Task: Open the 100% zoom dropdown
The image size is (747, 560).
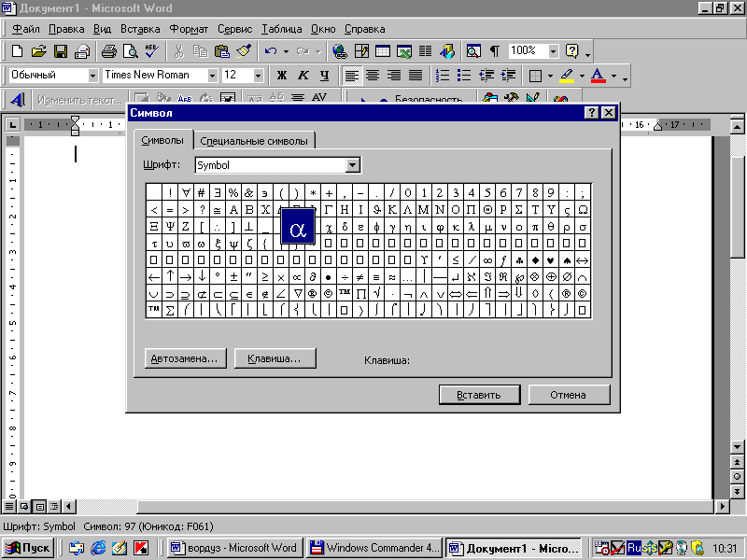Action: click(553, 51)
